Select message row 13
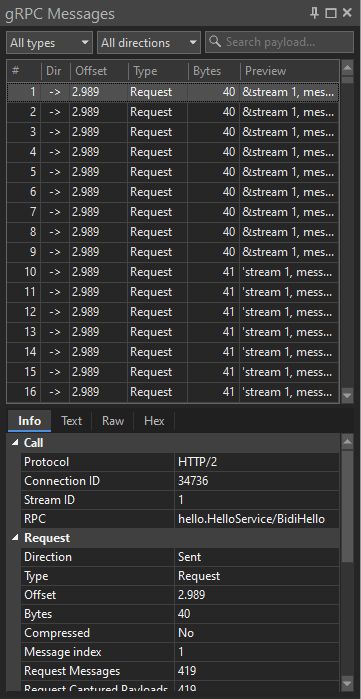 [x=173, y=332]
